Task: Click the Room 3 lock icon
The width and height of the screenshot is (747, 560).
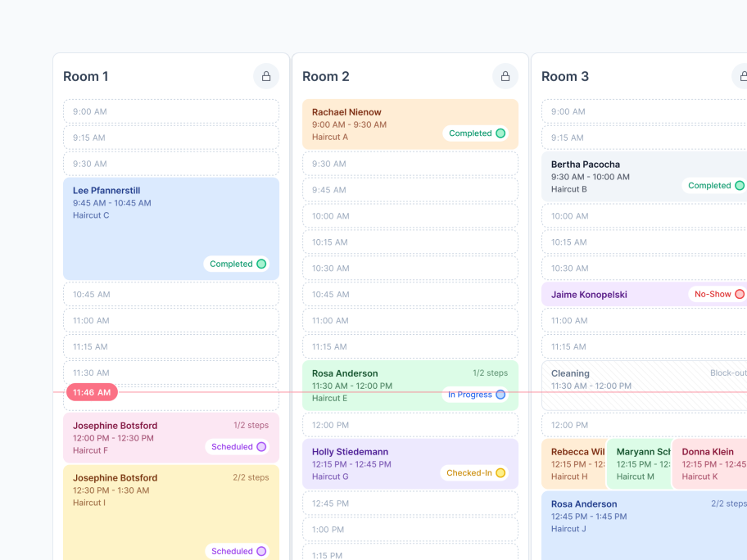Action: pyautogui.click(x=741, y=76)
